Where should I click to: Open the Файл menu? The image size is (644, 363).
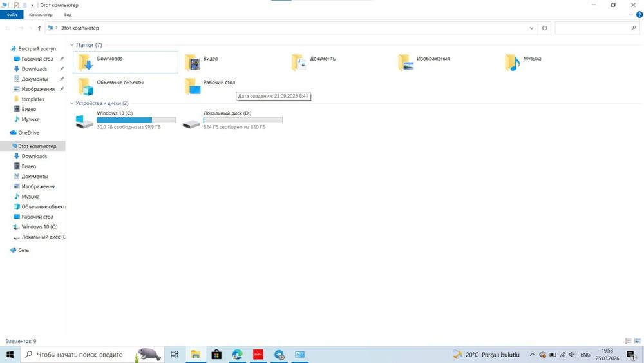[x=12, y=15]
